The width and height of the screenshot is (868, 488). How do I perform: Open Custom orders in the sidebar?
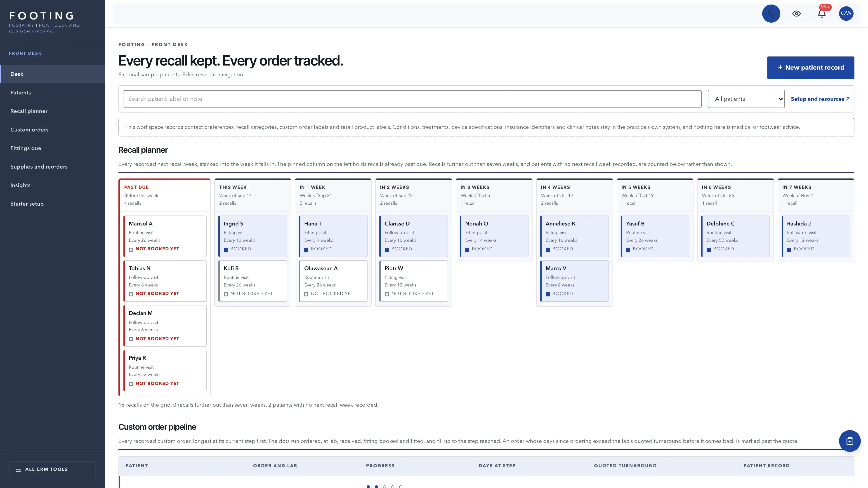52,130
